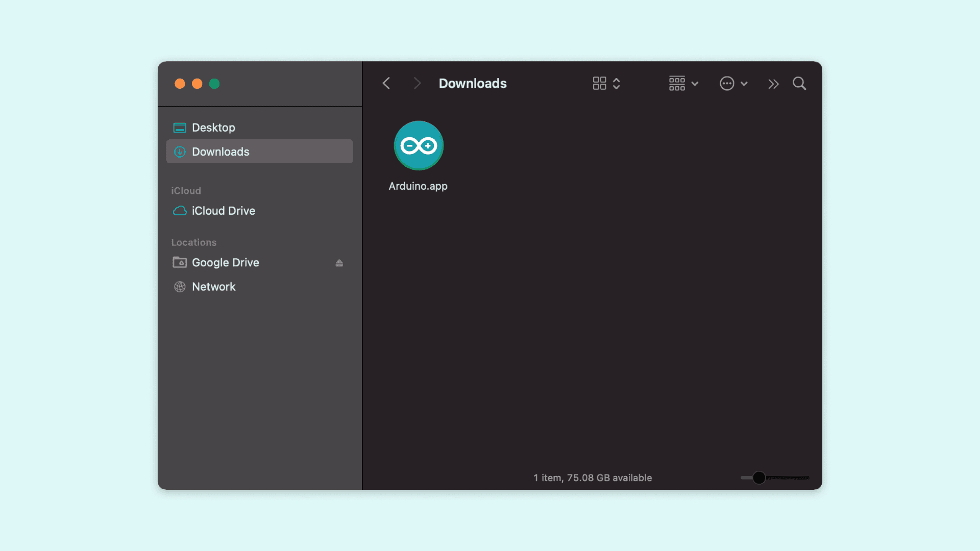Click the Network globe icon
This screenshot has width=980, height=551.
point(180,287)
